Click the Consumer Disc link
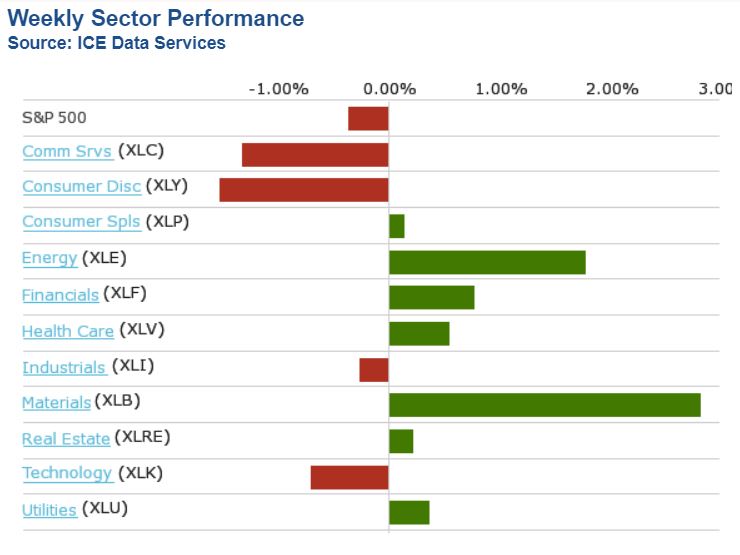 tap(81, 187)
